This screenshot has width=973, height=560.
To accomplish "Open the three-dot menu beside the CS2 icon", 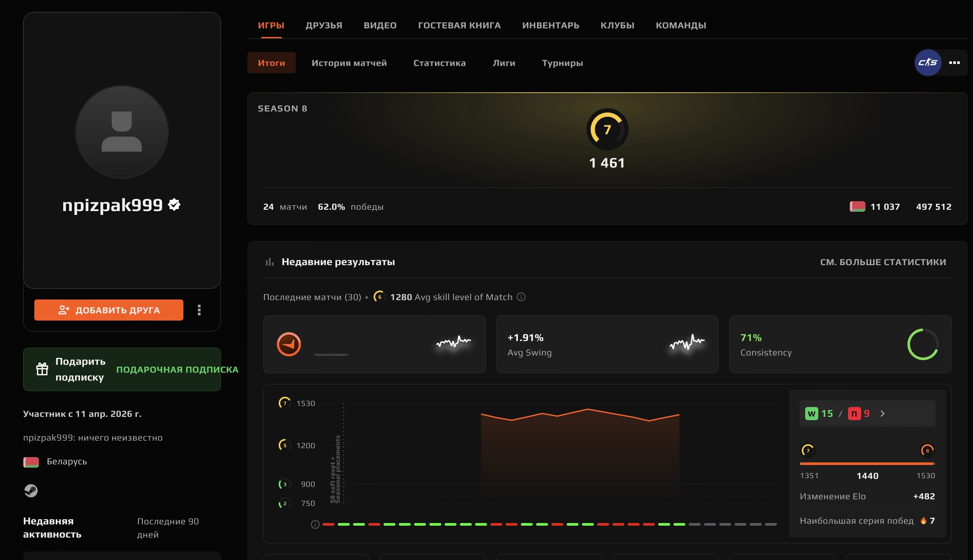I will point(954,62).
